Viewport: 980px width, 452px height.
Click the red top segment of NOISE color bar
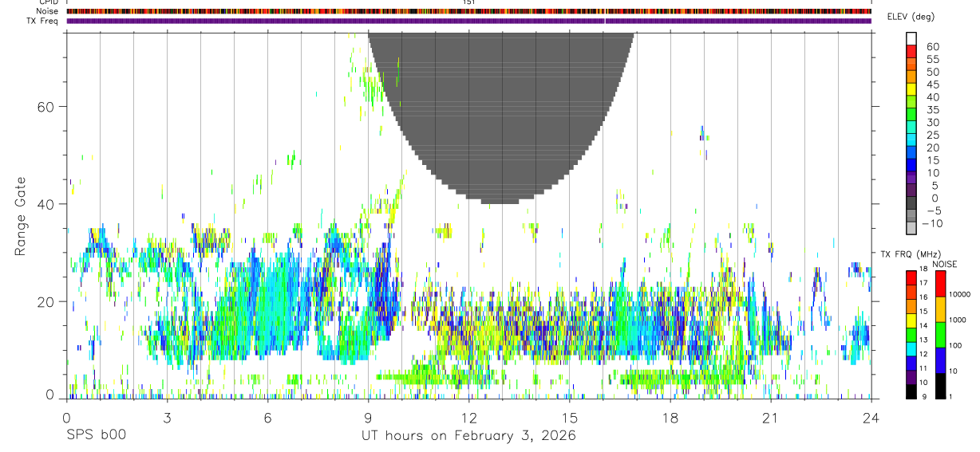(941, 284)
